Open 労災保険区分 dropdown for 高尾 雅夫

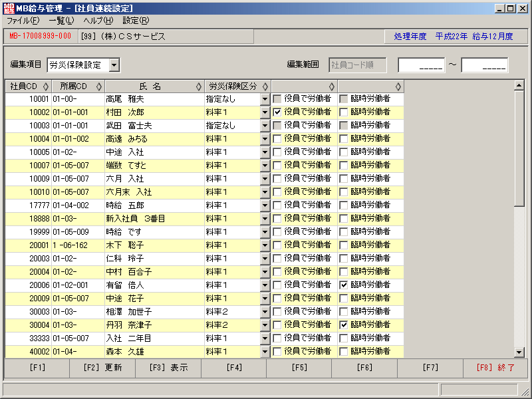[x=265, y=99]
